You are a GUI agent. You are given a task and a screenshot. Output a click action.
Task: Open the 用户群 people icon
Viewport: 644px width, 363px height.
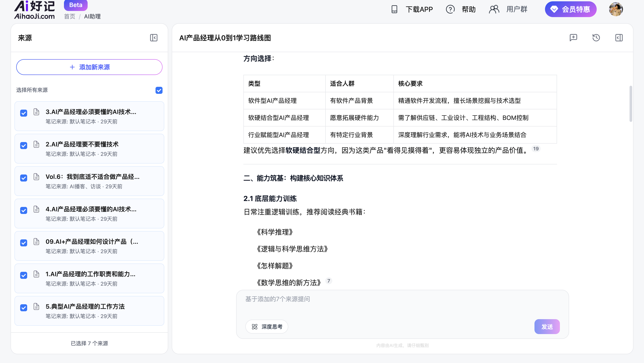tap(494, 9)
